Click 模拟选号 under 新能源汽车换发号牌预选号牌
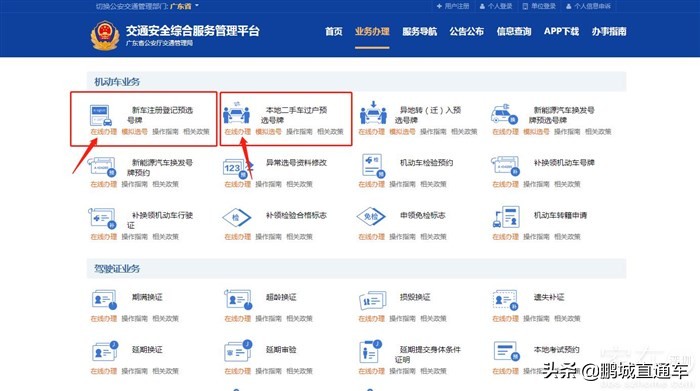The height and width of the screenshot is (391, 700). tap(536, 132)
